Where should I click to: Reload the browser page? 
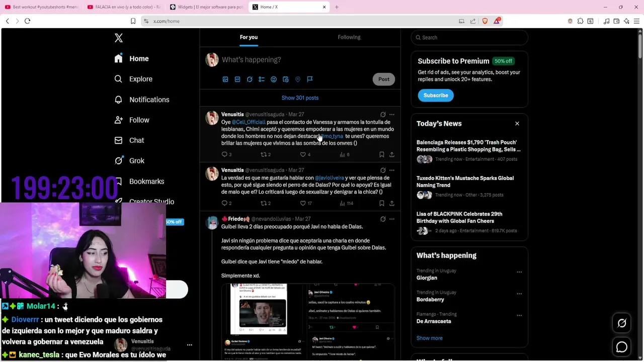[28, 21]
